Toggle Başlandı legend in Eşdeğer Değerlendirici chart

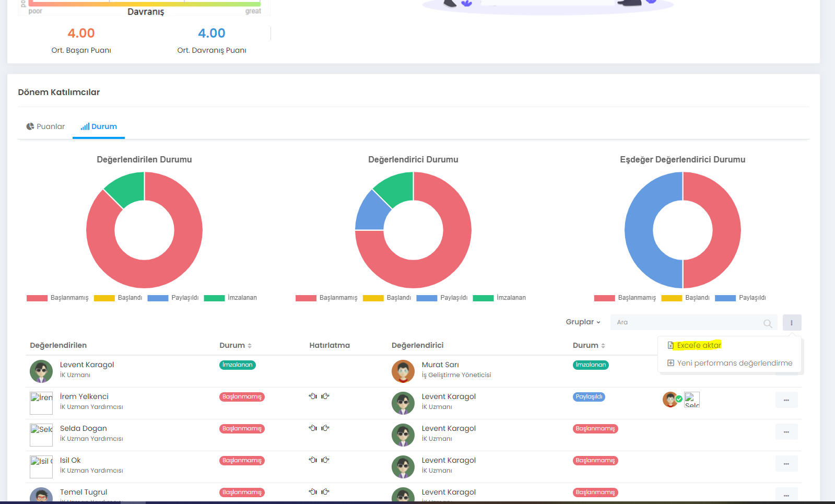click(685, 298)
